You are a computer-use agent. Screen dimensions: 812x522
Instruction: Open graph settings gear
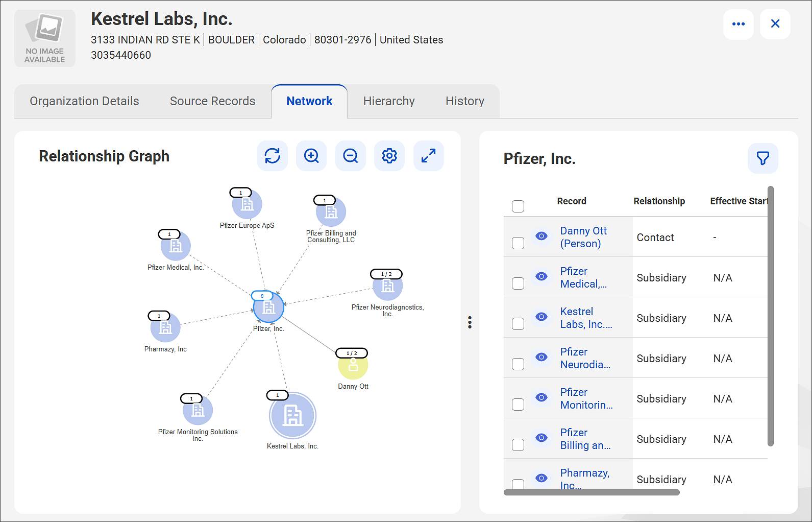389,156
